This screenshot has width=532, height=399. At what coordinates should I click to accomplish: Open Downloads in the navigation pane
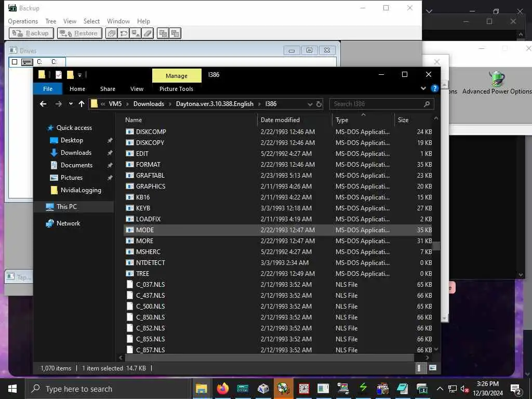tap(76, 153)
